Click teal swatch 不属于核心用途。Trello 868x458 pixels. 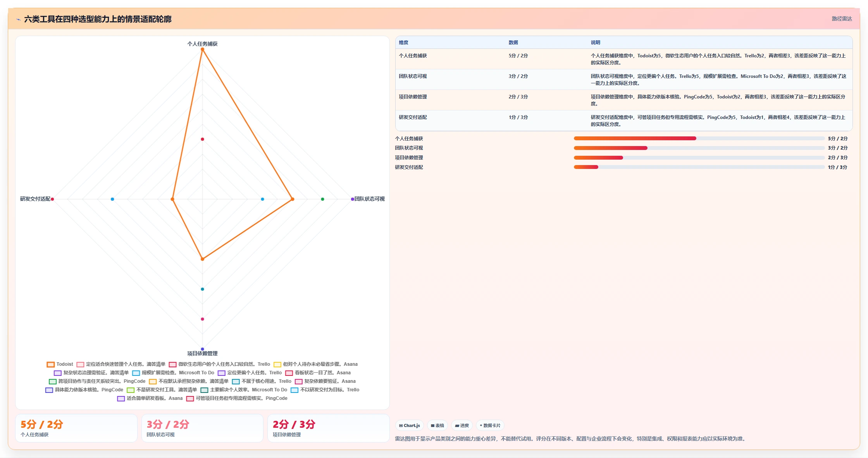[x=236, y=382]
